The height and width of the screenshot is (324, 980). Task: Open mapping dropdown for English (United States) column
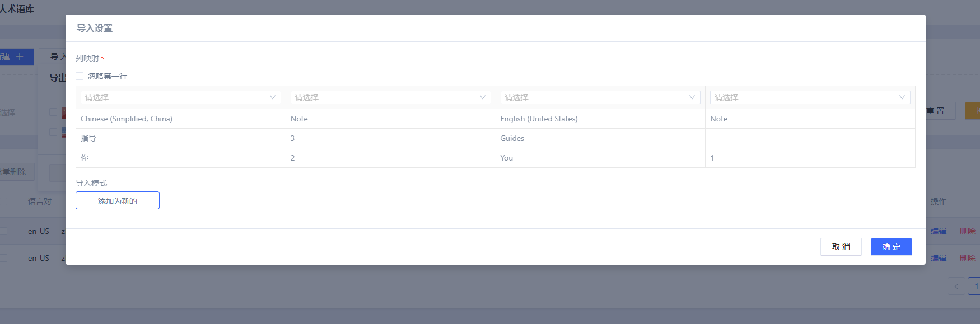pos(600,97)
